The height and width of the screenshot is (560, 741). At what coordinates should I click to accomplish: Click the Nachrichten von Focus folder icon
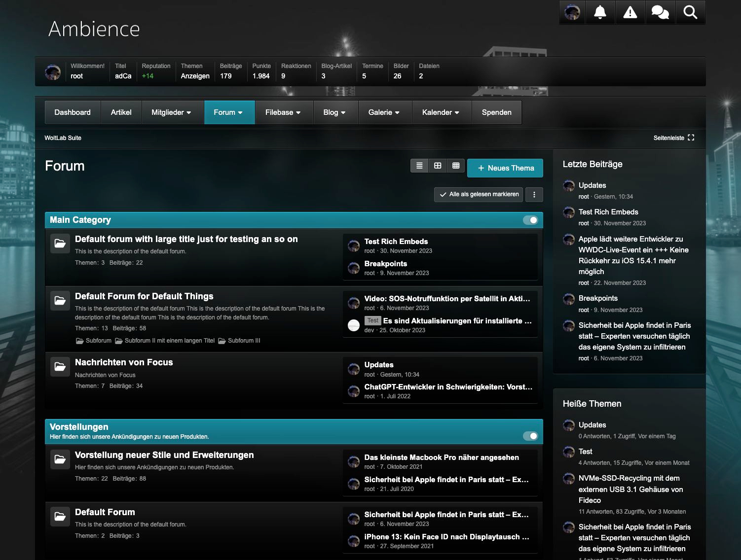[60, 366]
